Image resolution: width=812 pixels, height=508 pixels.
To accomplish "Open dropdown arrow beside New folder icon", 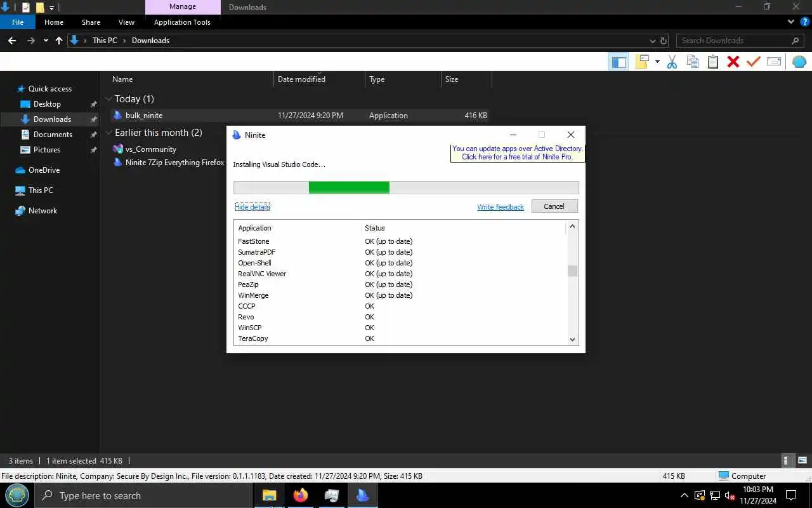I will click(x=657, y=62).
